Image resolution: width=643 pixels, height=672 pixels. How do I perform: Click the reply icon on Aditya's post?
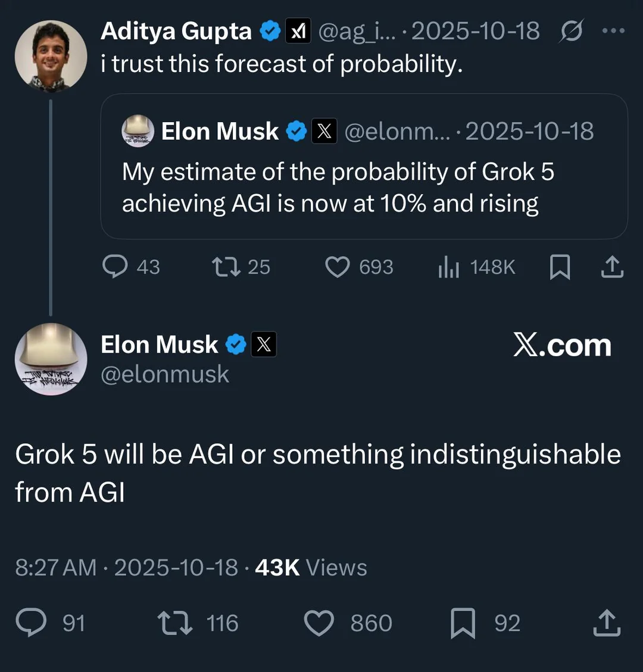pos(116,267)
